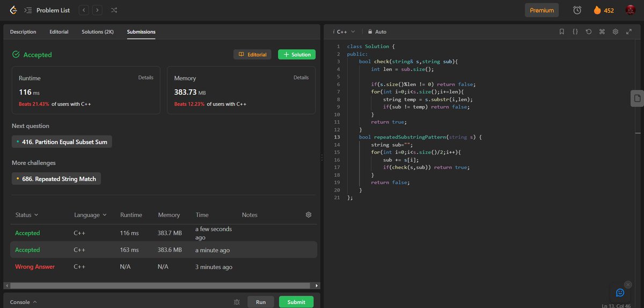Click the Runtime 116 ms card
644x308 pixels.
(x=86, y=90)
